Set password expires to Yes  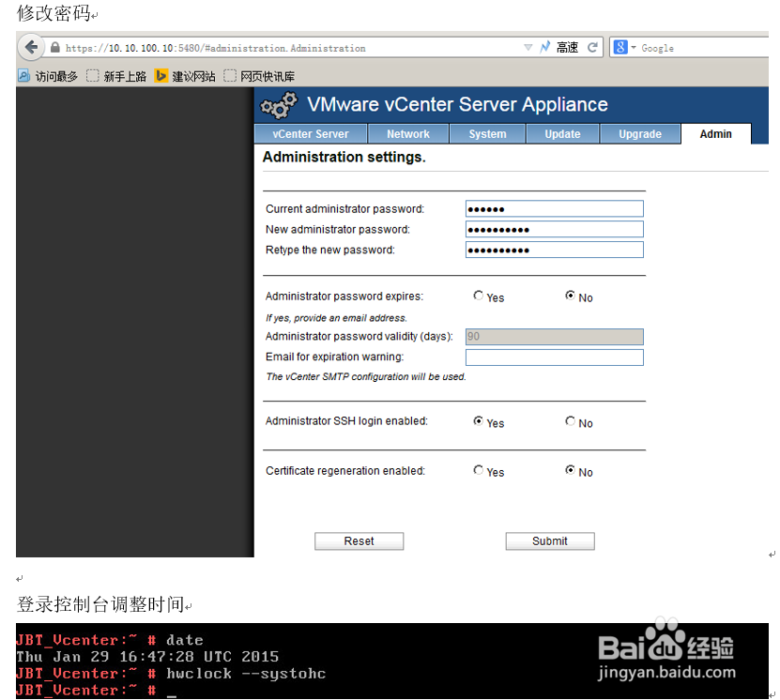(478, 296)
